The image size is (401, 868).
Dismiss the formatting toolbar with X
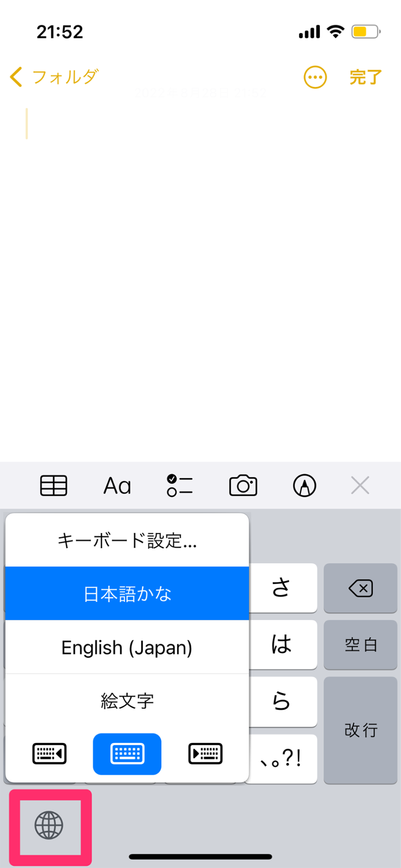click(x=360, y=485)
